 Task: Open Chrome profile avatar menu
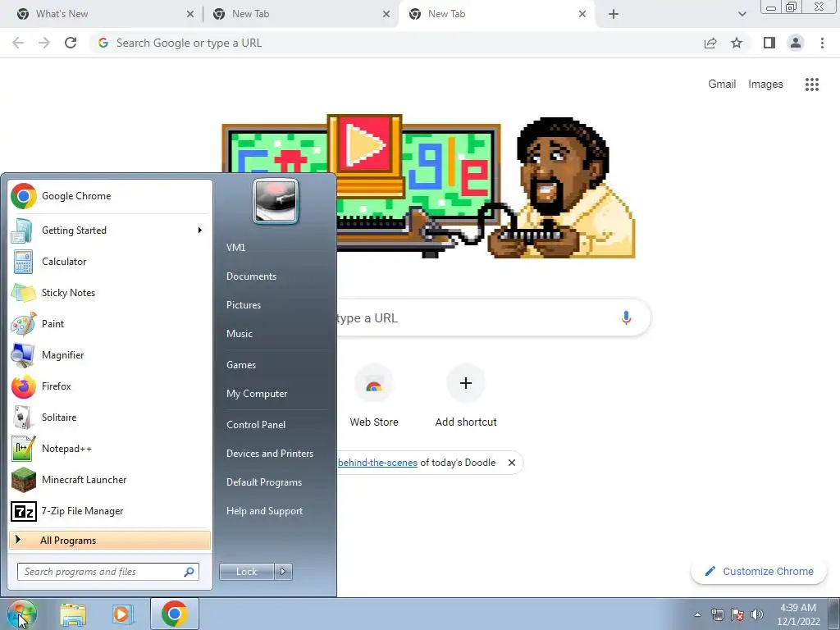point(796,43)
